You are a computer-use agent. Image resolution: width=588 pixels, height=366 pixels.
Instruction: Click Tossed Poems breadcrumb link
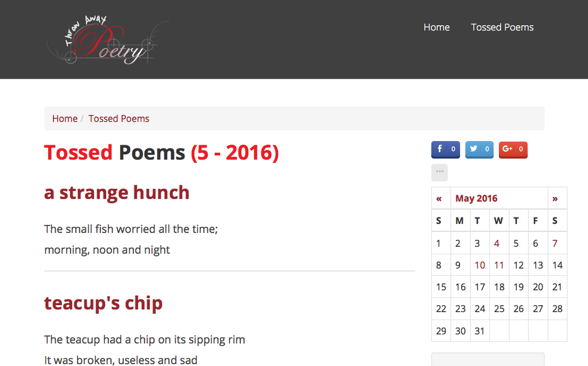[119, 119]
